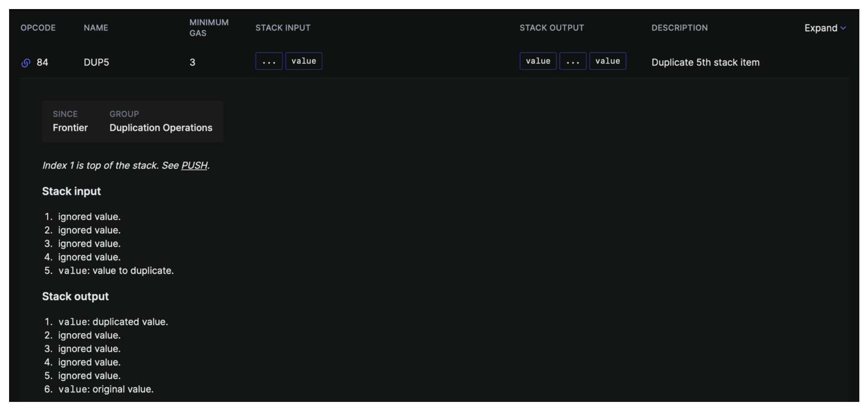Click the Frontier value under SINCE
This screenshot has width=868, height=411.
click(70, 128)
